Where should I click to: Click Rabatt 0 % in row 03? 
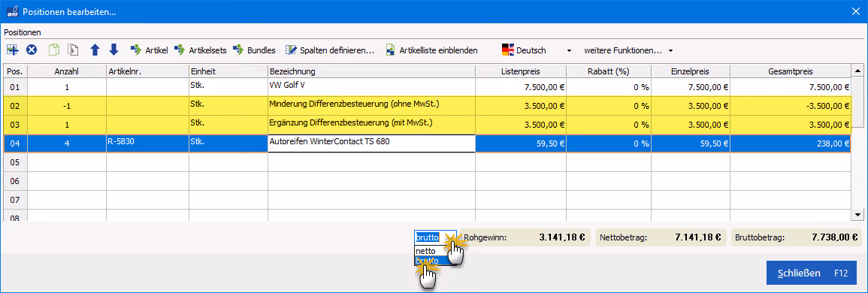(609, 125)
